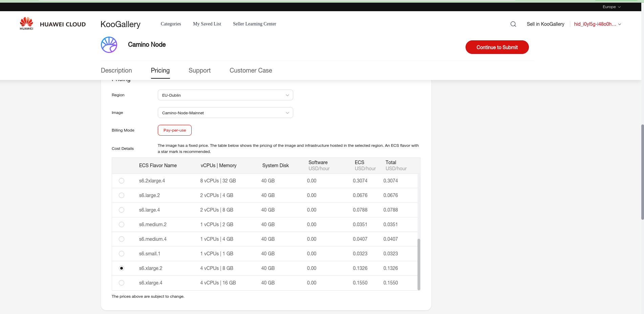The height and width of the screenshot is (314, 644).
Task: Open the Categories menu
Action: 171,24
